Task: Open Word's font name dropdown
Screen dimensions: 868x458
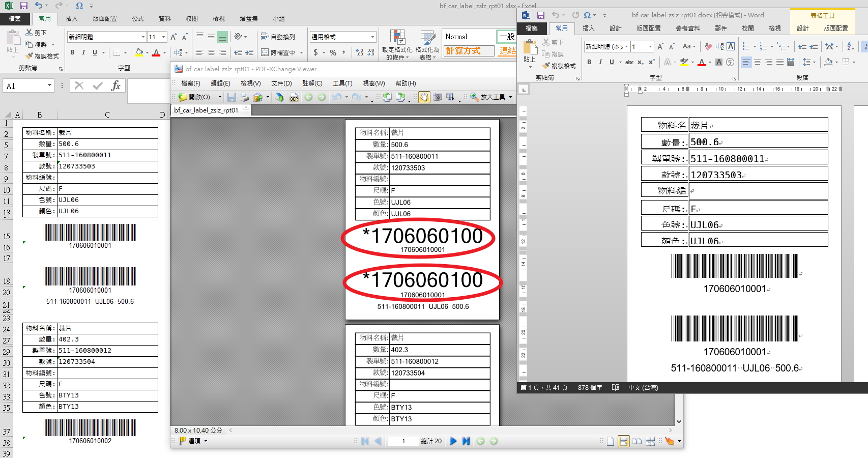Action: [626, 46]
